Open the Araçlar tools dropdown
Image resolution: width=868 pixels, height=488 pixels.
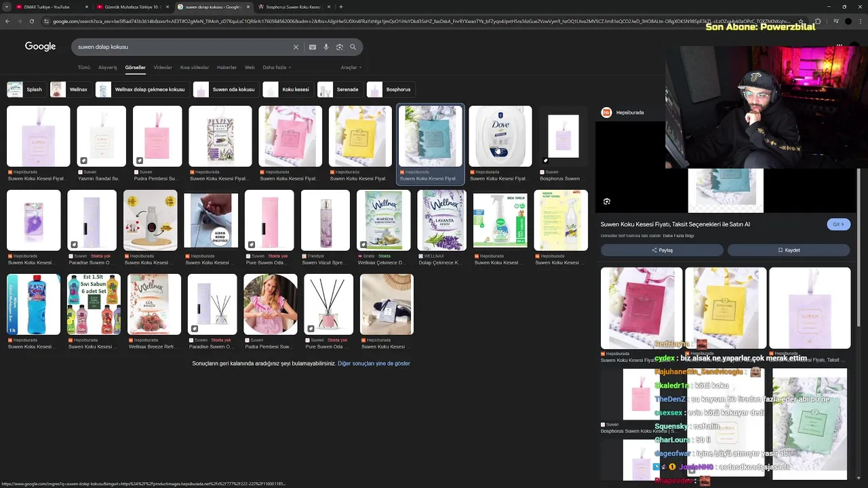point(351,68)
